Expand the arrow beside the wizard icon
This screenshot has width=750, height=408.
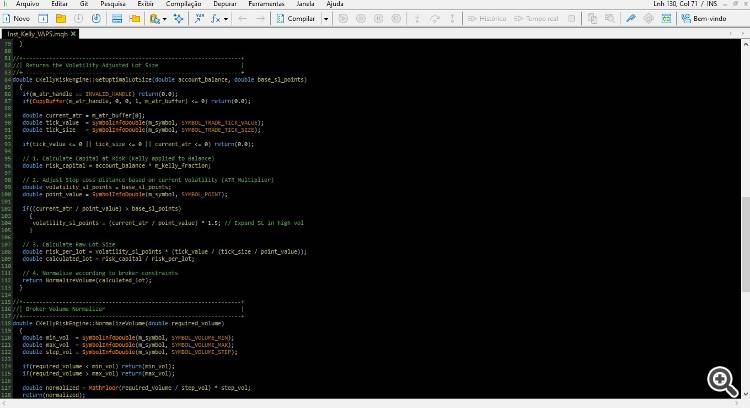pos(165,19)
